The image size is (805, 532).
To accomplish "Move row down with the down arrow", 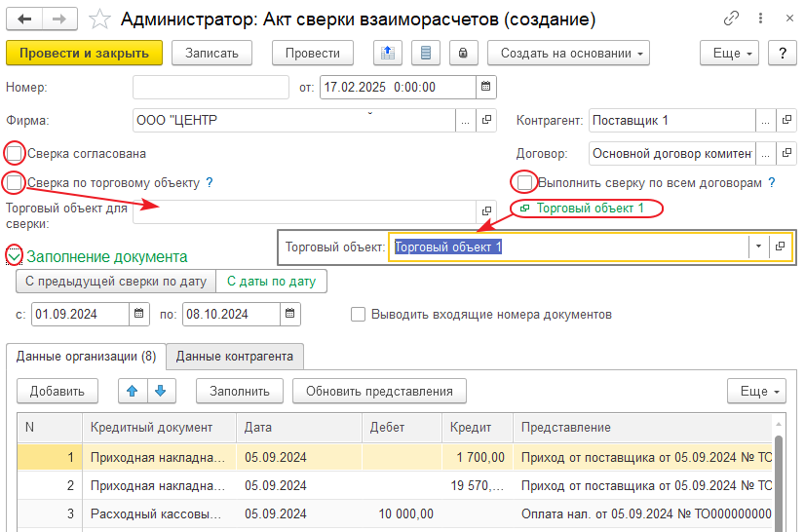I will coord(161,391).
